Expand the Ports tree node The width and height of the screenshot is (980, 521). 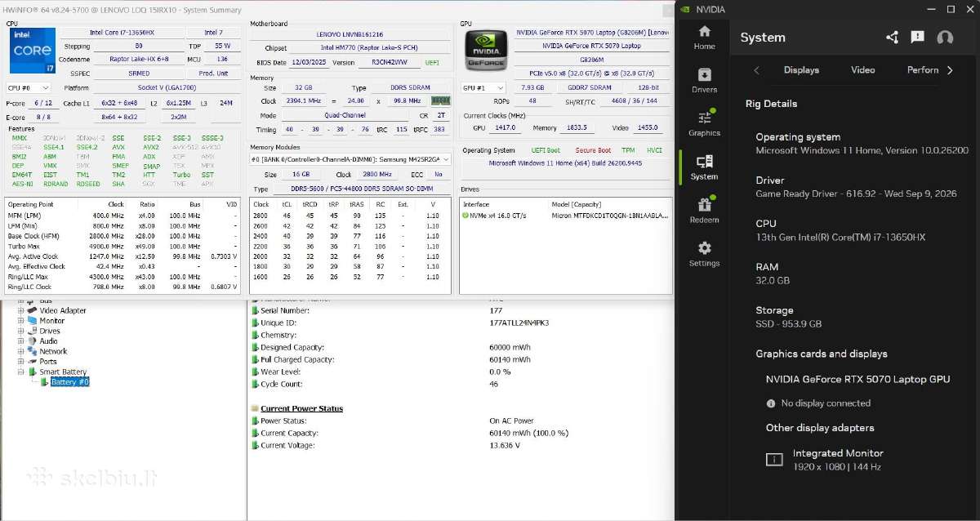click(x=21, y=362)
